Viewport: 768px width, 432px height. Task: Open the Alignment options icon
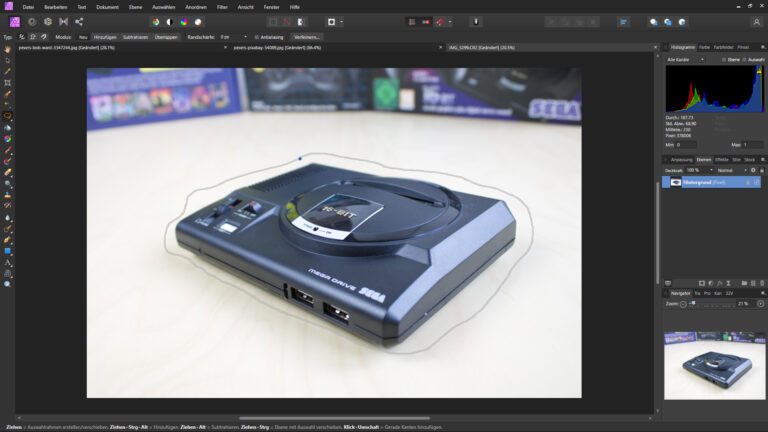point(624,22)
